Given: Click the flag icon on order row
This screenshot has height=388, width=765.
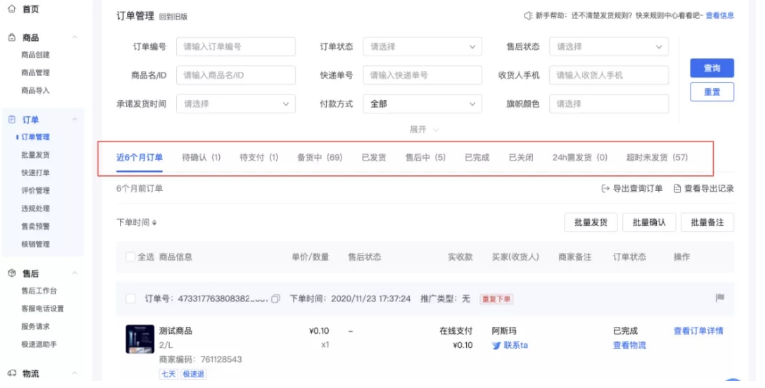Looking at the screenshot, I should point(720,298).
